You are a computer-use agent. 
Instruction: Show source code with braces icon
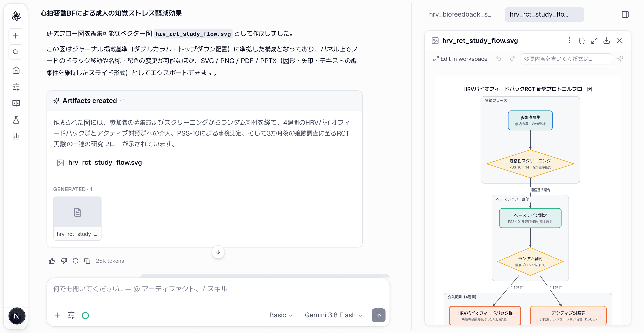pyautogui.click(x=582, y=41)
